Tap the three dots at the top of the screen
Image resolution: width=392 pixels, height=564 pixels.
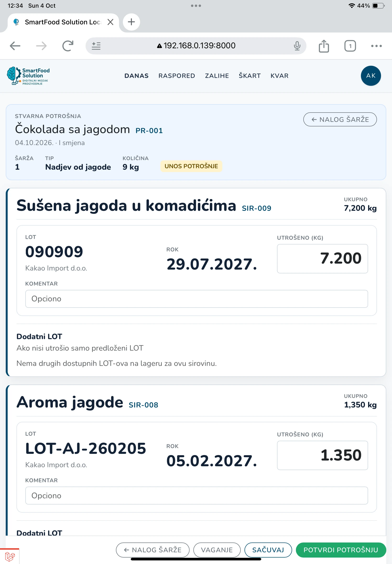click(x=196, y=6)
